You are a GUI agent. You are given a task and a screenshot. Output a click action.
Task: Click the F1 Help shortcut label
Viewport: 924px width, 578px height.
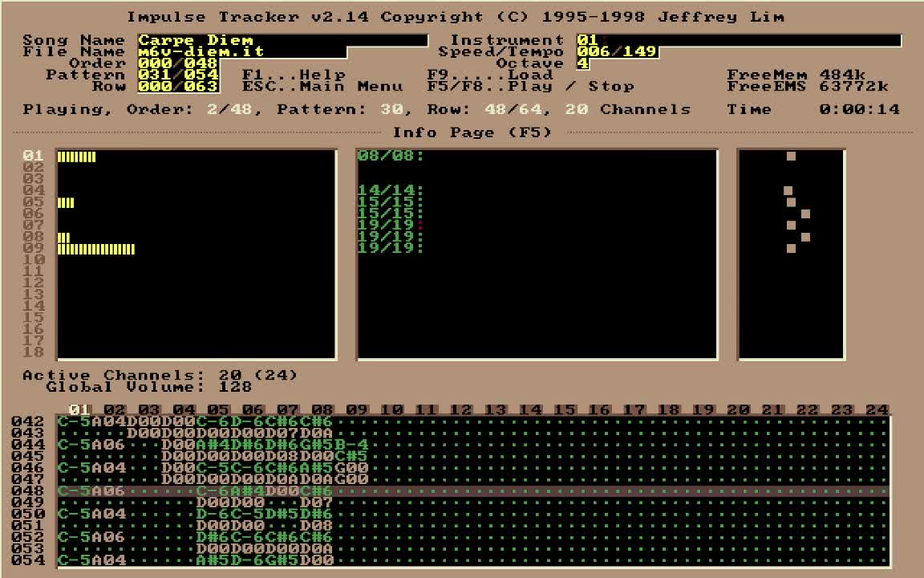pos(294,75)
